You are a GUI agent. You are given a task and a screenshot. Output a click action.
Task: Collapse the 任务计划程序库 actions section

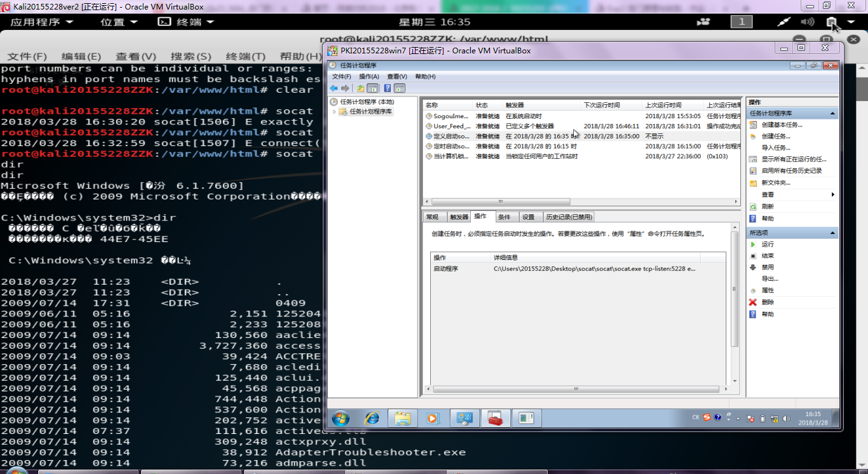click(832, 113)
